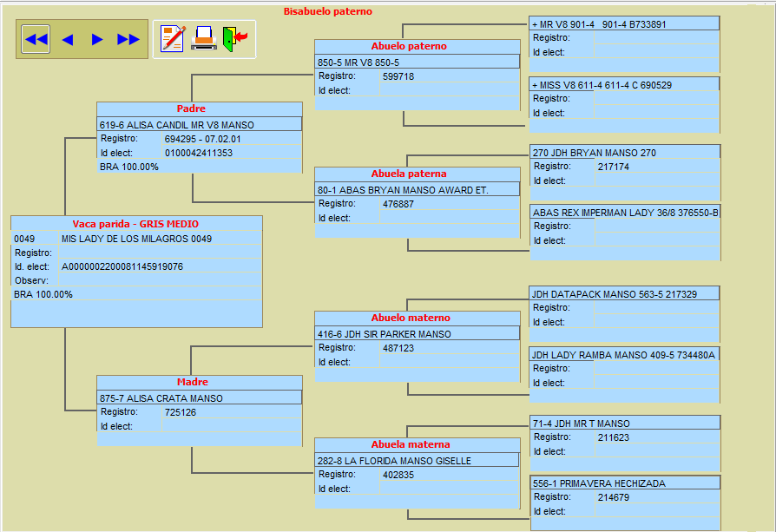The height and width of the screenshot is (532, 776).
Task: Select great-grandparent JDH DATAPACK MANSO 563-5
Action: 624,294
